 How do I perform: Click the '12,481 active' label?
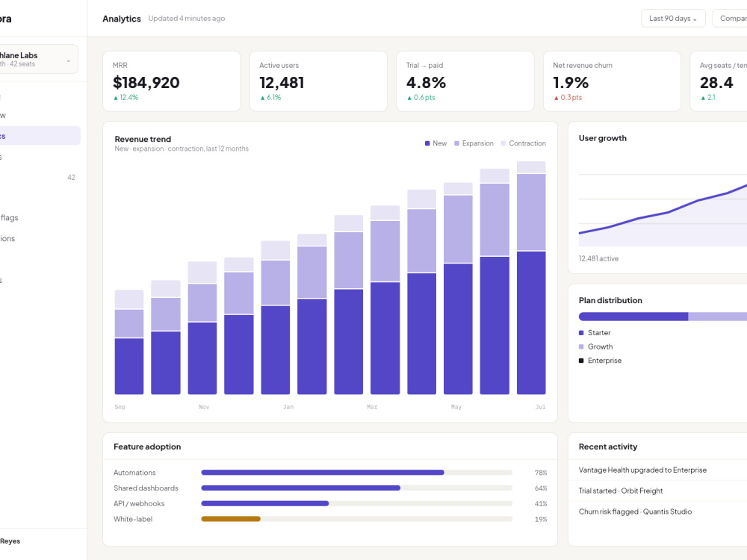(599, 258)
